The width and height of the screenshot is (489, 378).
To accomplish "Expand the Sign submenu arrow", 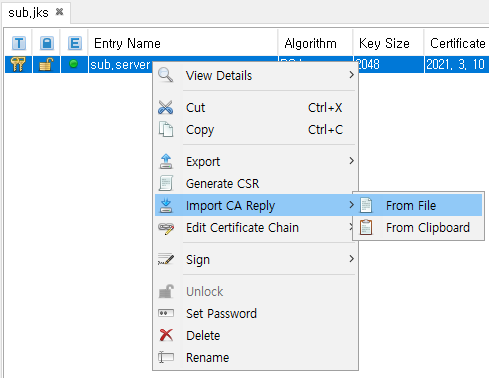I will coord(351,259).
